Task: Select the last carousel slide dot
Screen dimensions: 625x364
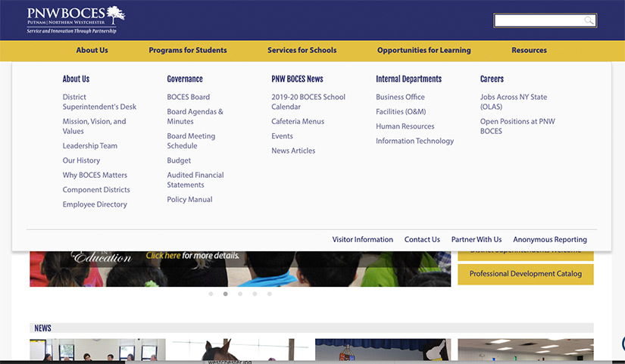Action: (x=269, y=294)
